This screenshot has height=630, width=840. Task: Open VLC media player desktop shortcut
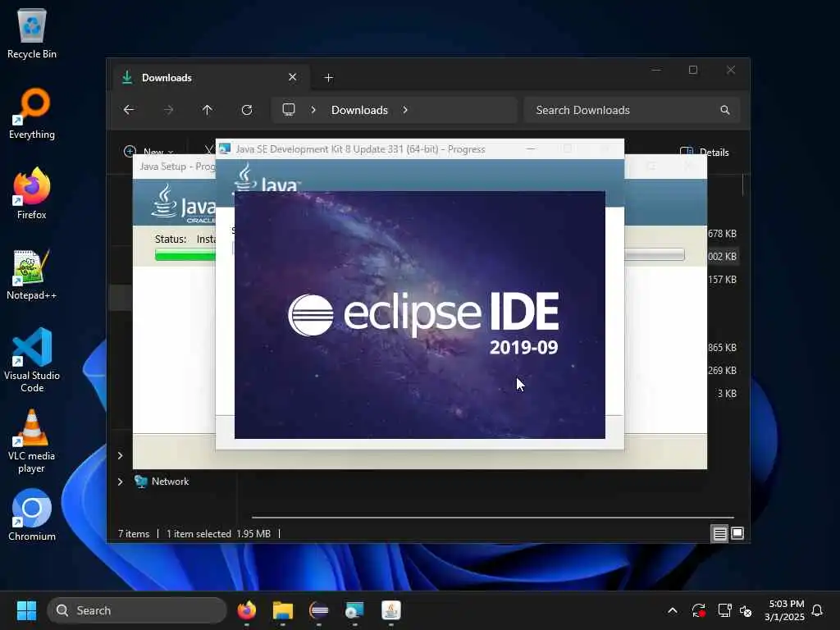32,441
